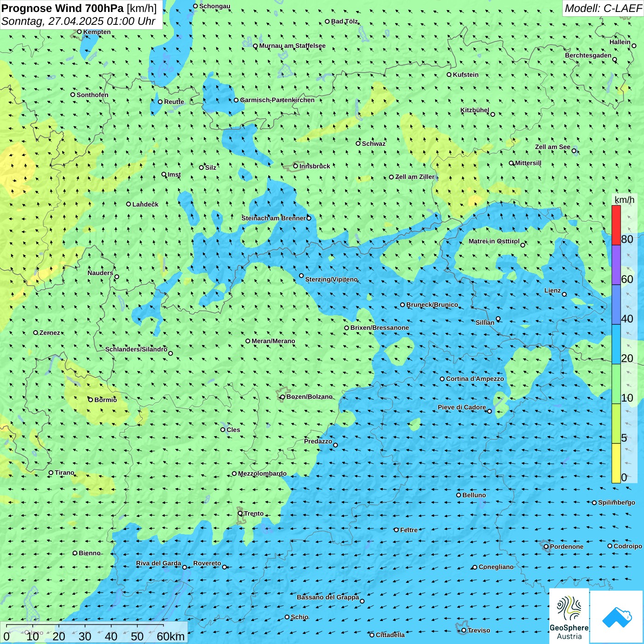This screenshot has width=644, height=644.
Task: Click the Rovereto city label
Action: 207,563
